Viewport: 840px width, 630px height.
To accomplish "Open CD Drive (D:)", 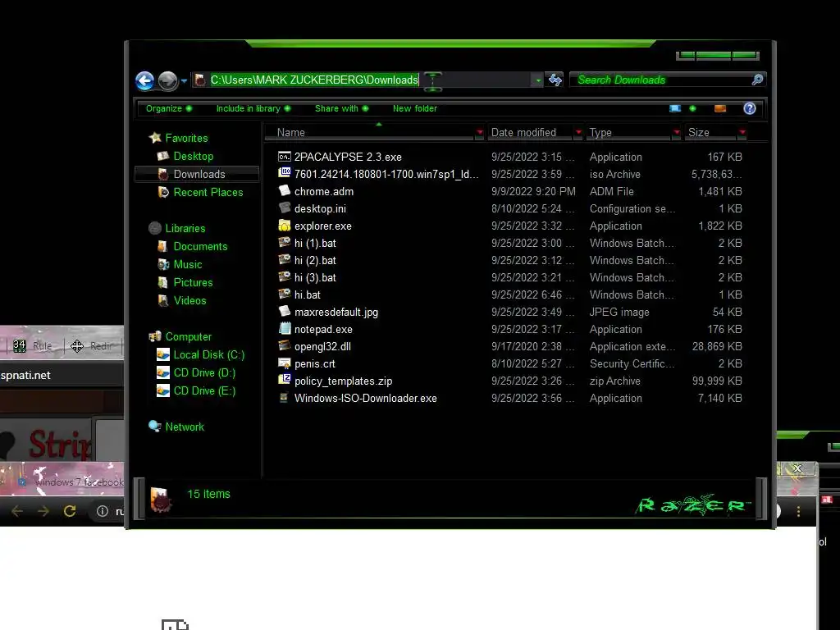I will click(x=204, y=373).
